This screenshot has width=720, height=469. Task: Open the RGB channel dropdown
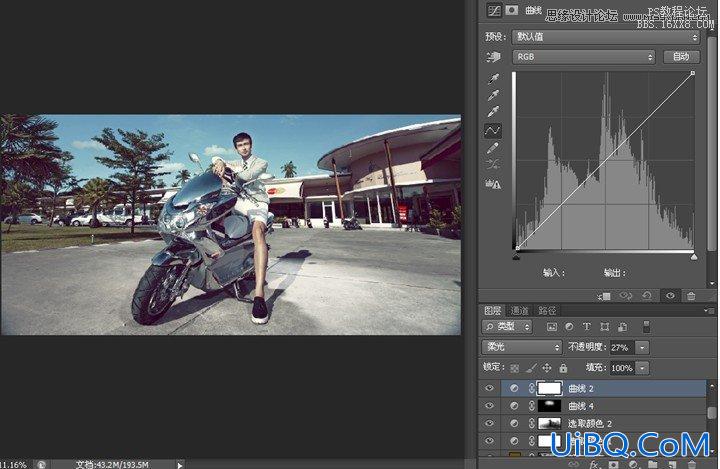click(584, 57)
